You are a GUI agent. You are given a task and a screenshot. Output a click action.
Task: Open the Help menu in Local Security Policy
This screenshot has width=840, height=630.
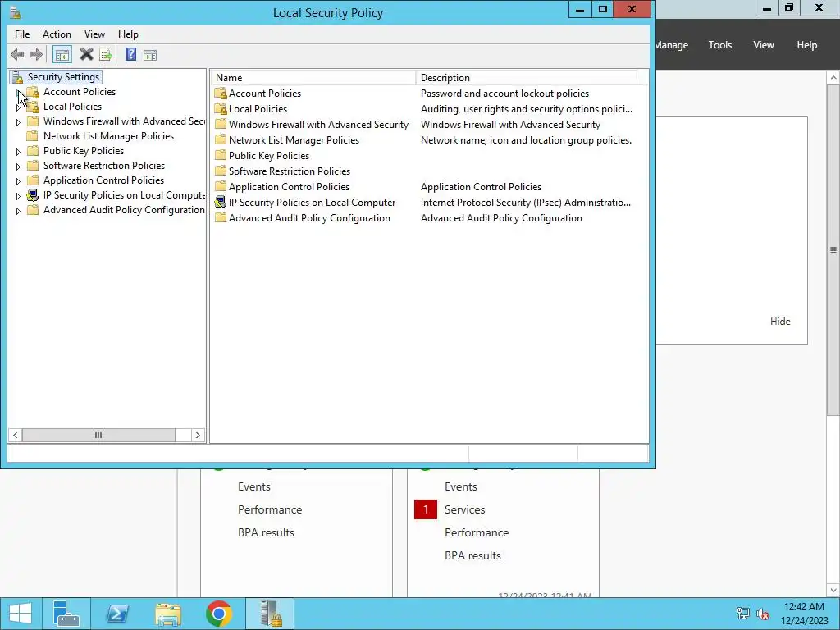coord(128,34)
